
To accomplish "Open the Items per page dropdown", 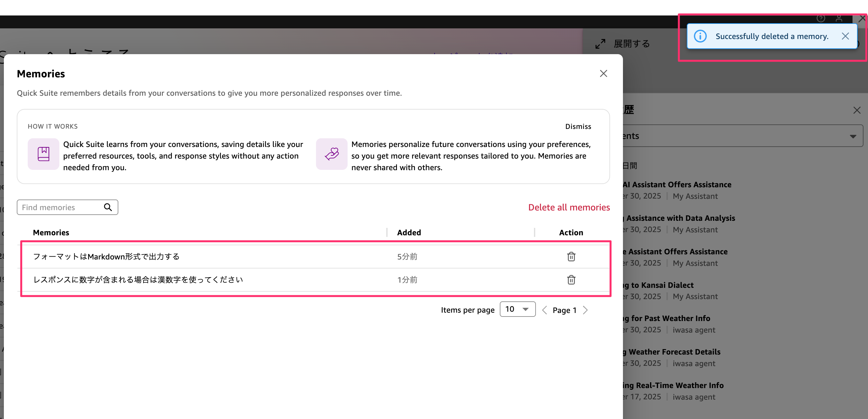I will click(517, 309).
